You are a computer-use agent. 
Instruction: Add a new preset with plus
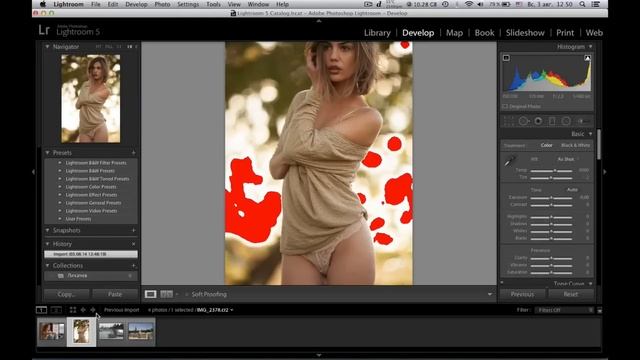[x=133, y=153]
